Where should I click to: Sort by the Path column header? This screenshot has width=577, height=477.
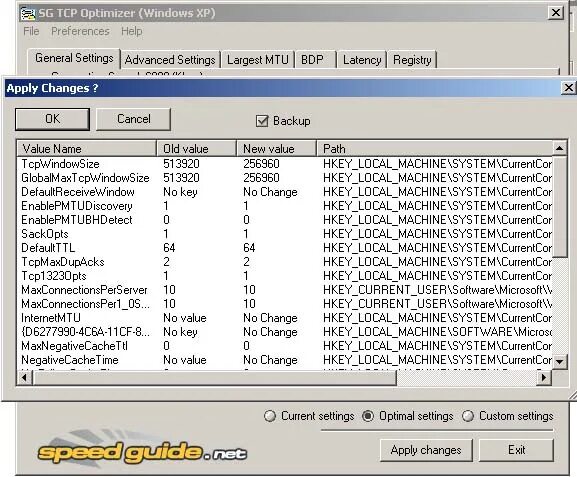tap(435, 149)
